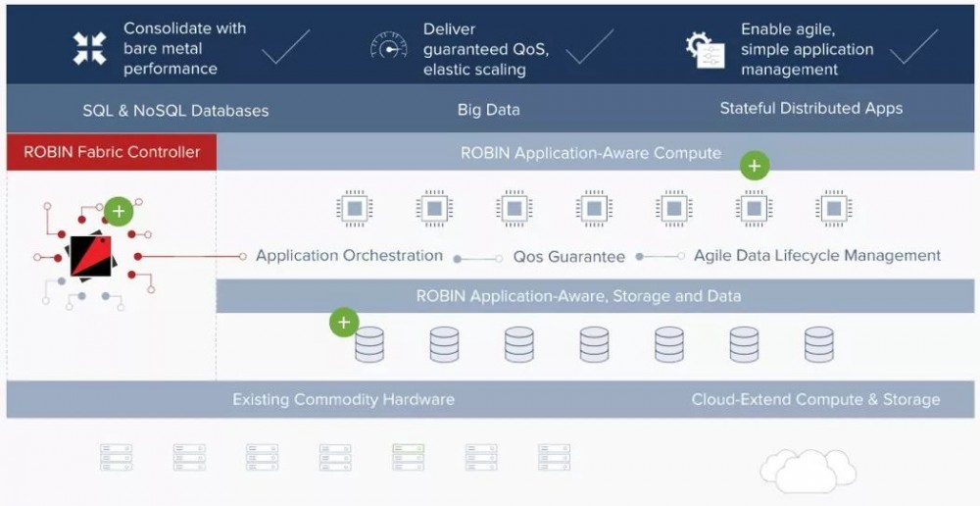Expand the green plus on Fabric Controller
Image resolution: width=980 pixels, height=506 pixels.
119,210
